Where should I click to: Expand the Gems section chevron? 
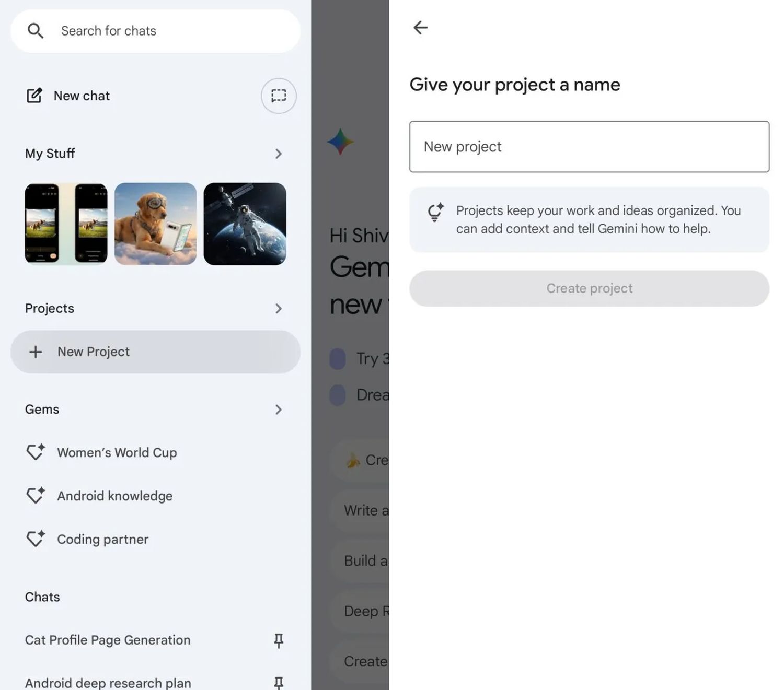(278, 410)
